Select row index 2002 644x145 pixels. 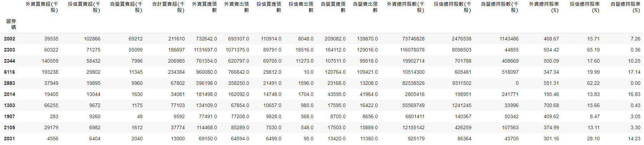(x=10, y=39)
